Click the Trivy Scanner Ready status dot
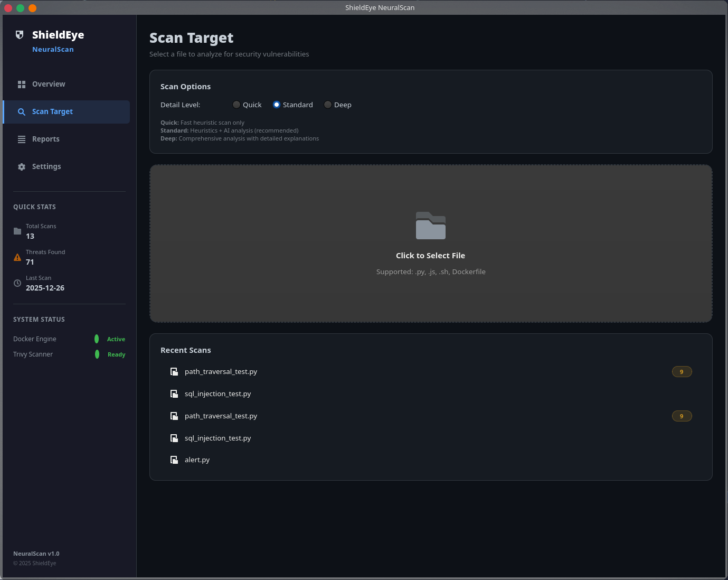The width and height of the screenshot is (728, 580). click(x=97, y=354)
